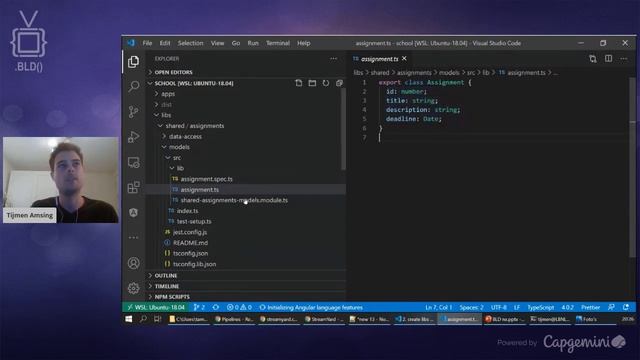Select assignment.ts in the explorer tree

[x=246, y=189]
